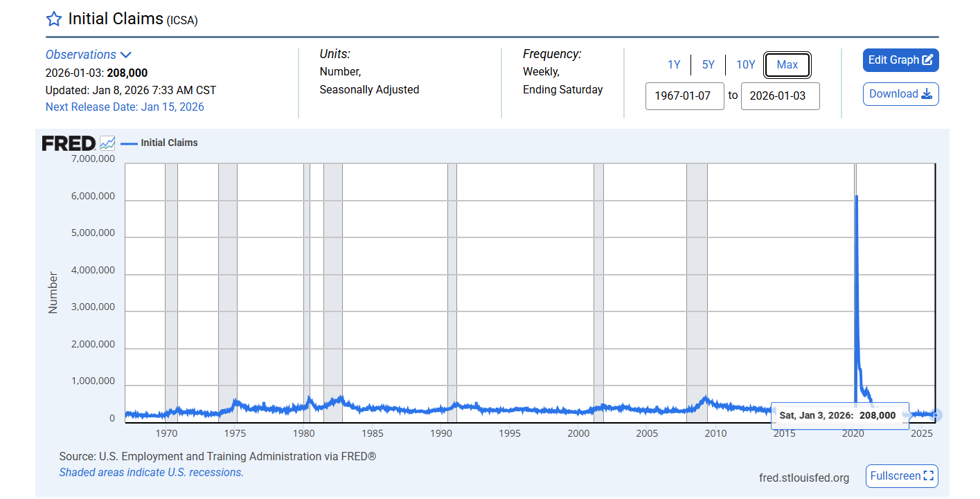Click the Edit Graph button

pos(901,60)
